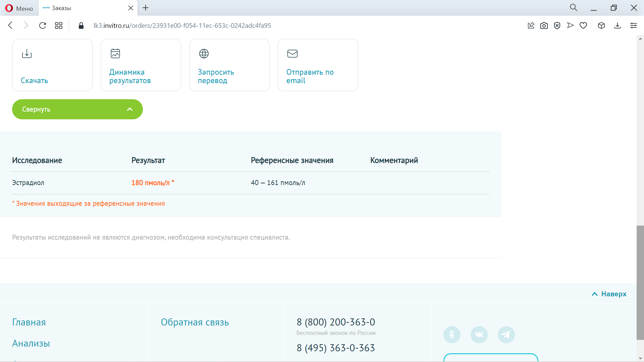Open the VK social icon
Viewport: 644px width, 362px height.
pyautogui.click(x=479, y=335)
